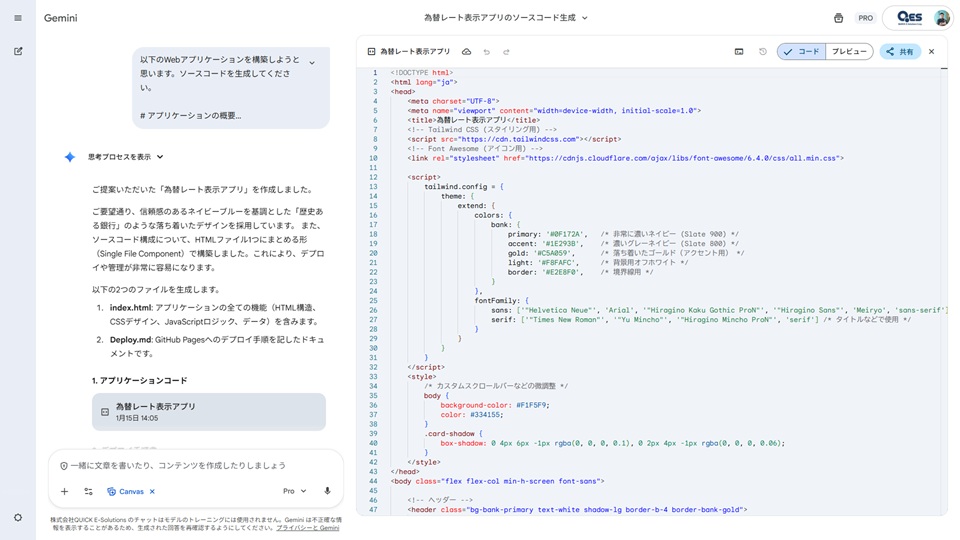
Task: Click the microphone voice input icon
Action: [327, 491]
